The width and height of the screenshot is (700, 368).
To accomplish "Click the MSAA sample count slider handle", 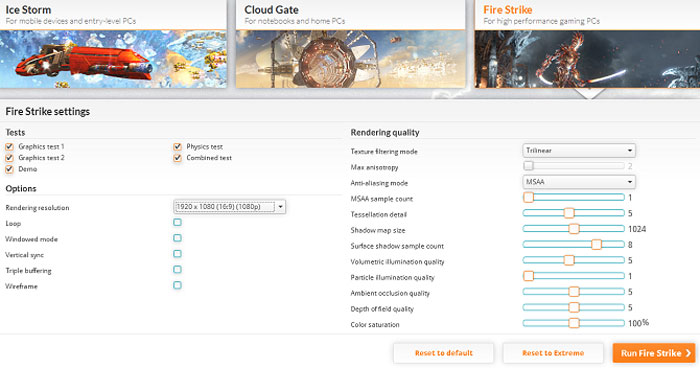I will [529, 197].
